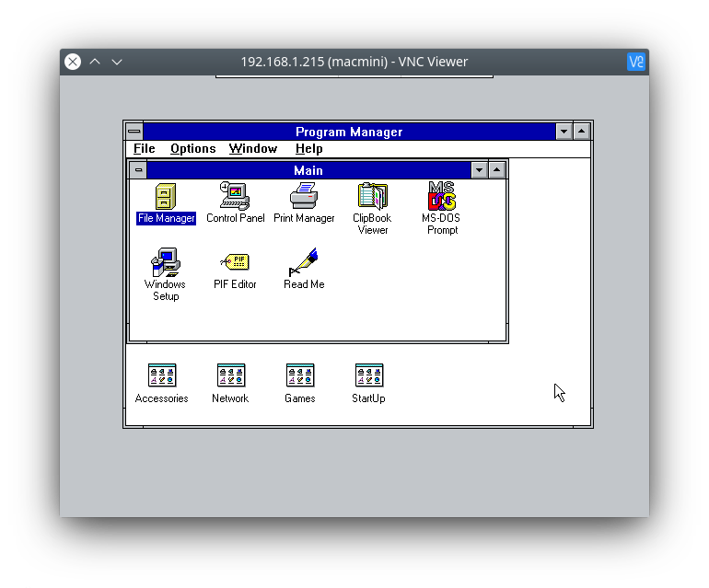This screenshot has height=588, width=709.
Task: Select the Control Panel icon
Action: tap(235, 197)
